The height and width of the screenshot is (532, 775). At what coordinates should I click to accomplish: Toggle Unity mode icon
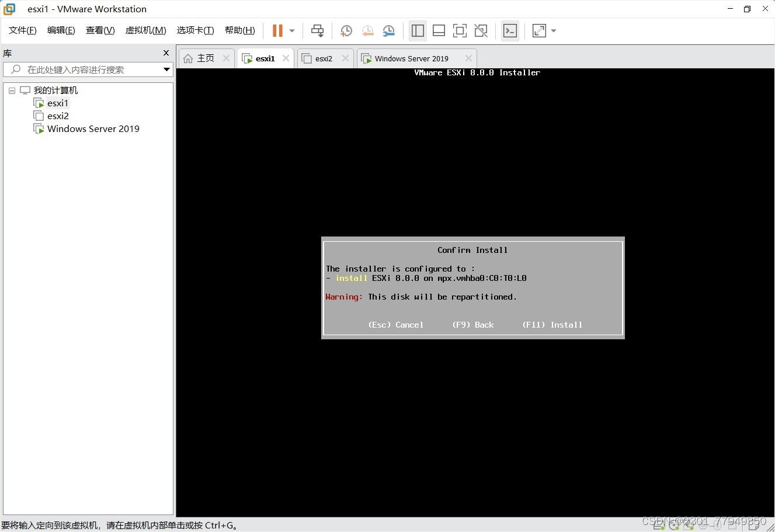481,31
